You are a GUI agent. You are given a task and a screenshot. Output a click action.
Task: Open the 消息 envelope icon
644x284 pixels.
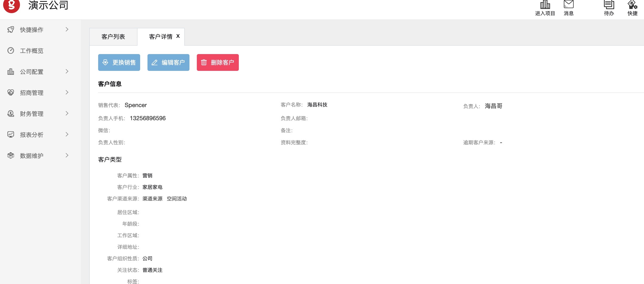point(568,5)
